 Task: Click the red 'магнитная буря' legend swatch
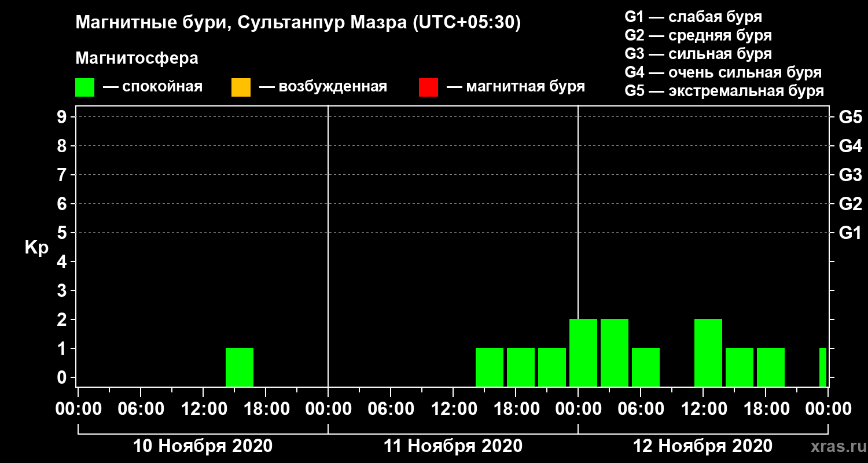tap(428, 87)
